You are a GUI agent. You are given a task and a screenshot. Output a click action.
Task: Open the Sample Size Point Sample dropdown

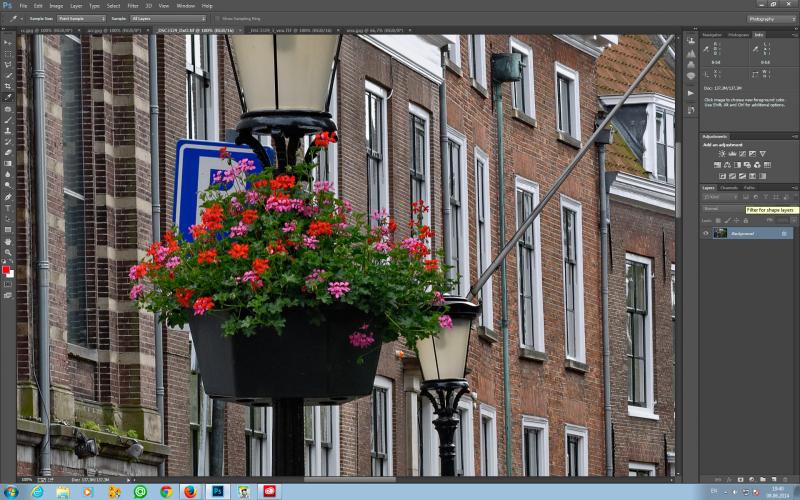click(x=81, y=18)
